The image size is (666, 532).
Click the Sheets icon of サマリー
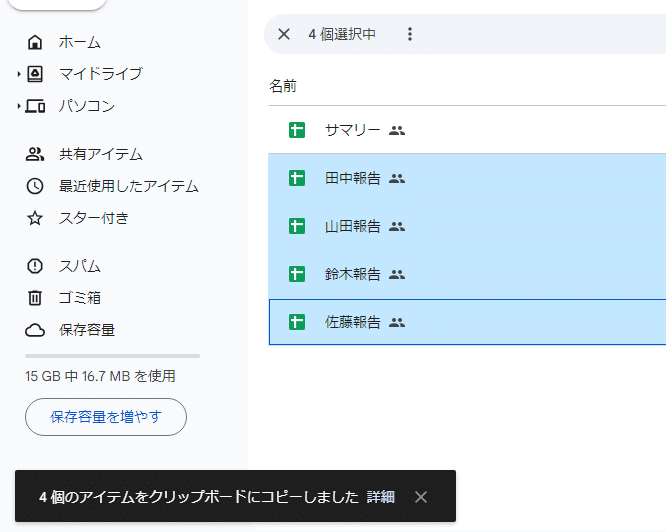click(297, 130)
